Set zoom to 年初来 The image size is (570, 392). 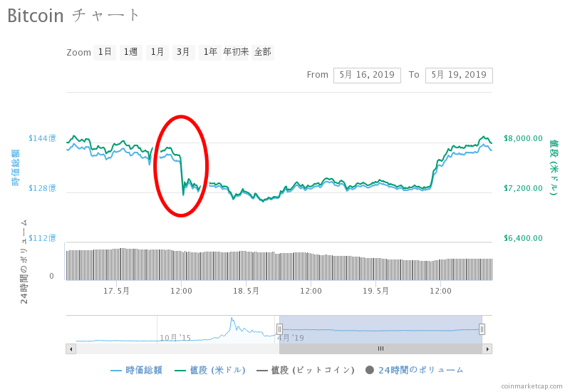click(x=237, y=52)
